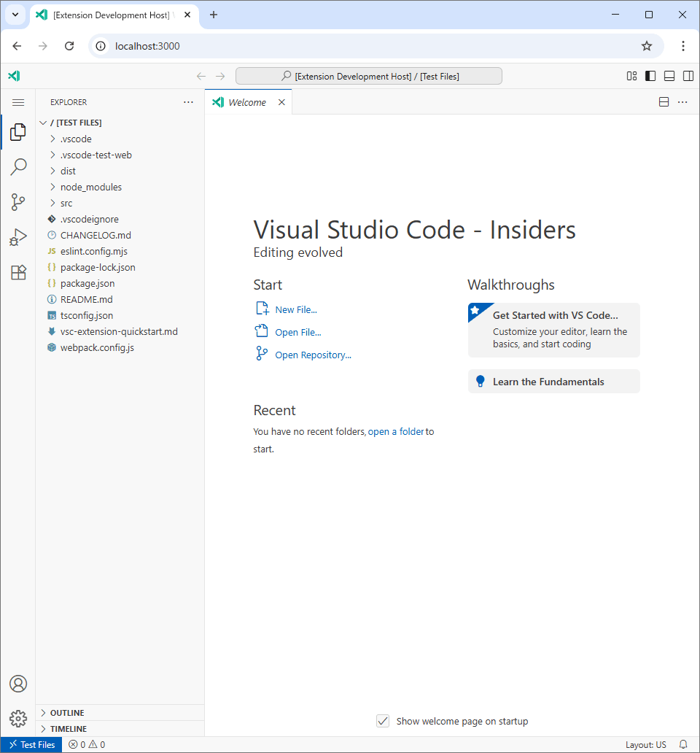Split the editor layout from Welcome tab bar
700x753 pixels.
coord(664,102)
